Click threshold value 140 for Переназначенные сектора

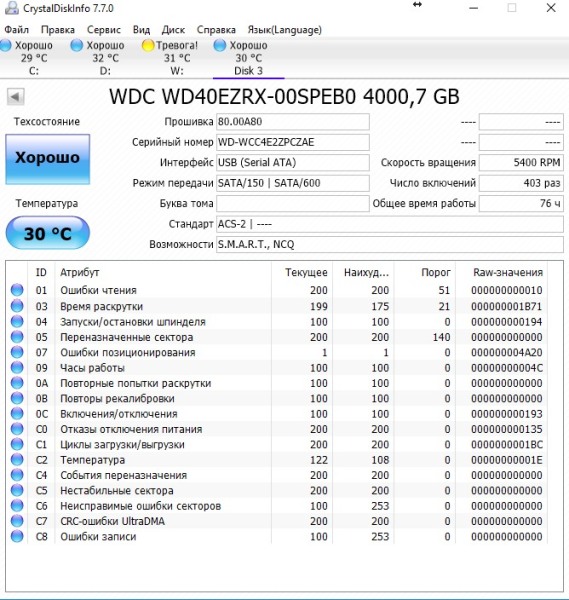[x=441, y=337]
